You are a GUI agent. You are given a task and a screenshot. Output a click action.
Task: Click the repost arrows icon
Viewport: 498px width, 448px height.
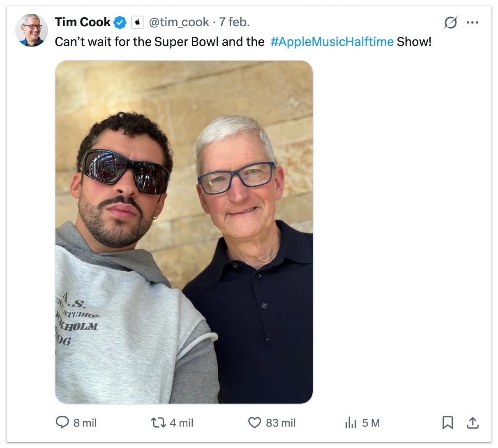coord(158,423)
